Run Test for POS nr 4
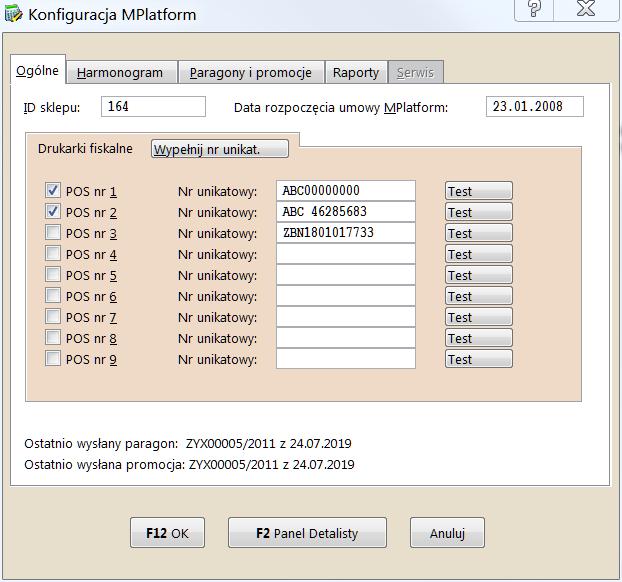 coord(479,254)
